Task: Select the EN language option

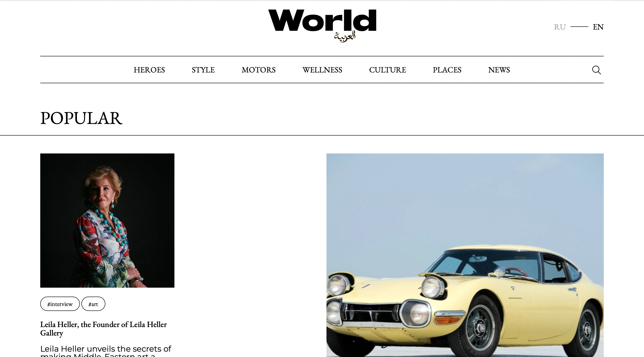Action: click(598, 27)
